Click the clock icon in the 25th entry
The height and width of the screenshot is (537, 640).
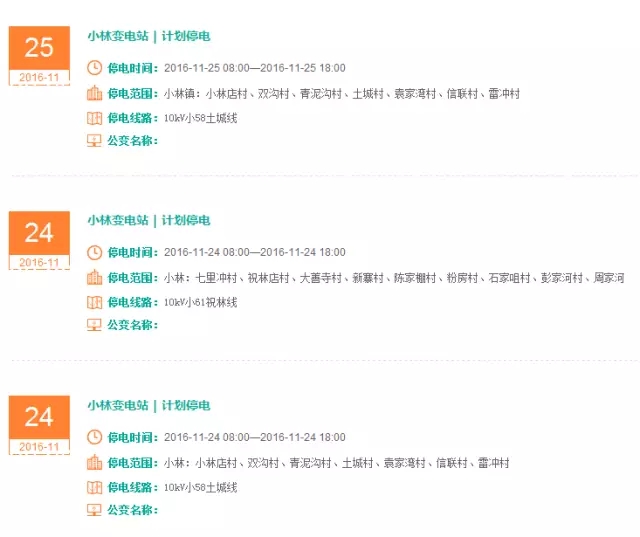coord(94,68)
